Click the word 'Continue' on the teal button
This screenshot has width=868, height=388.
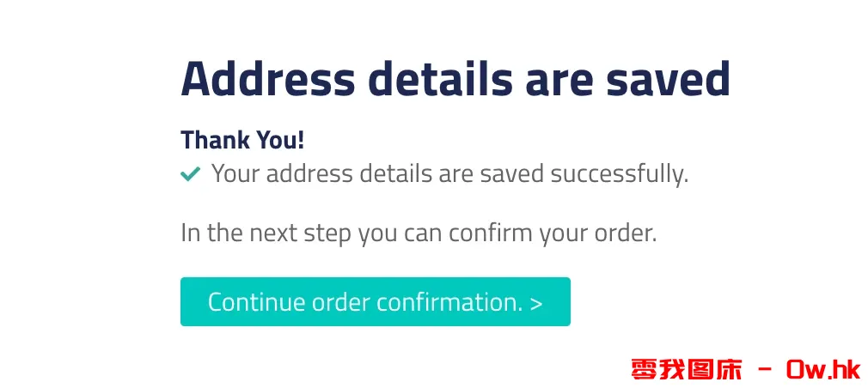(256, 302)
